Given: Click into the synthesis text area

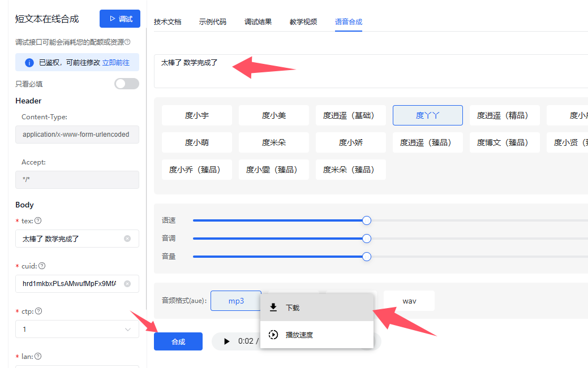Looking at the screenshot, I should point(371,71).
